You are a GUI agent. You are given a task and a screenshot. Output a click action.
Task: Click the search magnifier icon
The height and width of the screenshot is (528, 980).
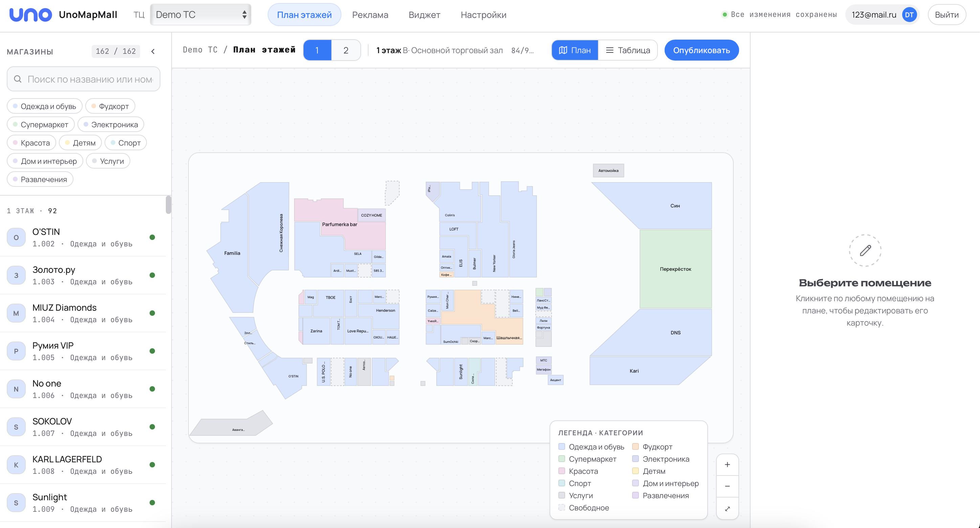(x=18, y=79)
